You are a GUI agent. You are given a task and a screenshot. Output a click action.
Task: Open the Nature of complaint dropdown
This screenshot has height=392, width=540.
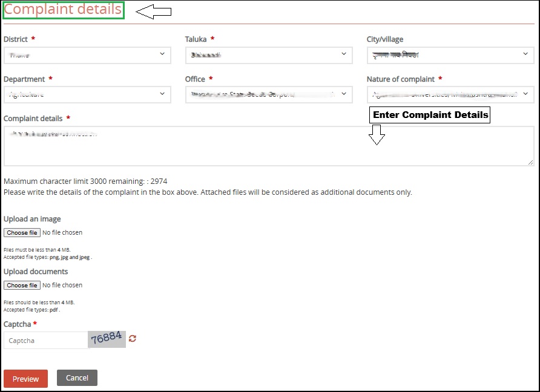[x=450, y=94]
